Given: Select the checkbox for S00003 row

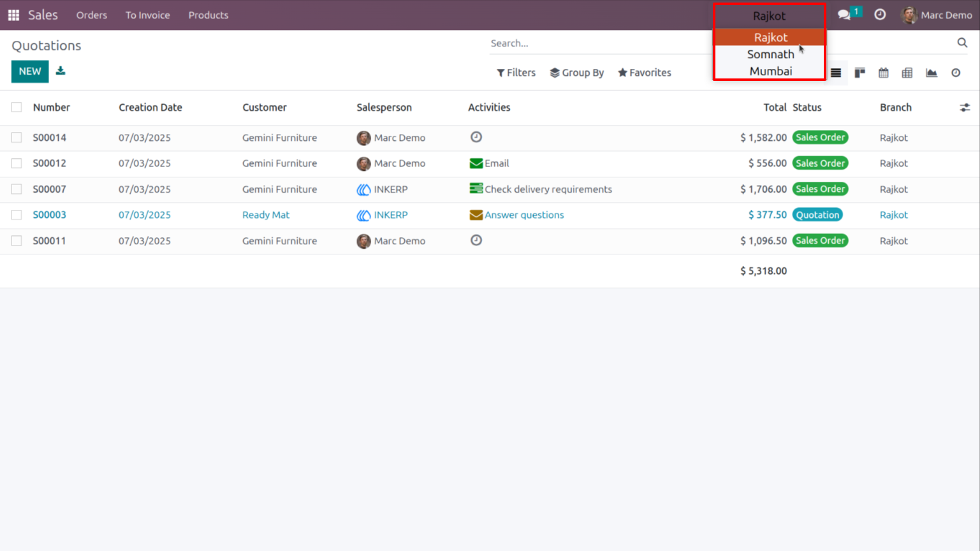Looking at the screenshot, I should (x=17, y=215).
